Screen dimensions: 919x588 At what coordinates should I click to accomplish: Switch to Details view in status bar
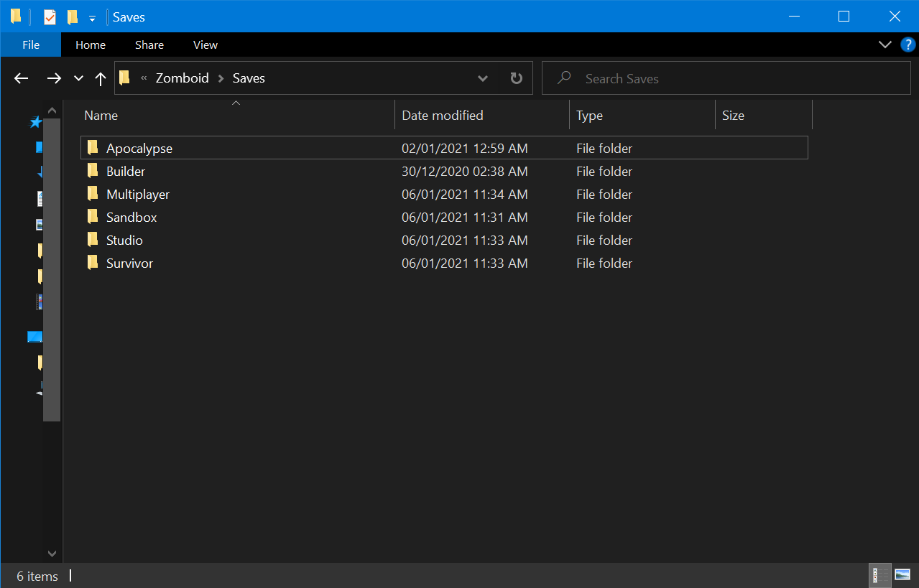876,575
